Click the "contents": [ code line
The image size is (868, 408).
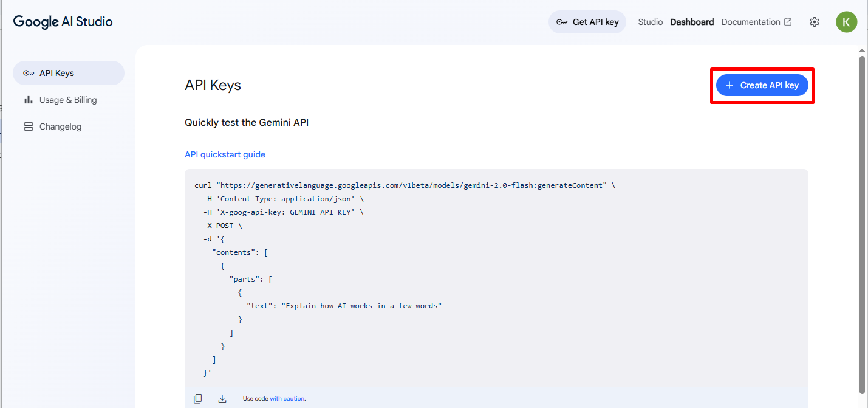pyautogui.click(x=240, y=252)
